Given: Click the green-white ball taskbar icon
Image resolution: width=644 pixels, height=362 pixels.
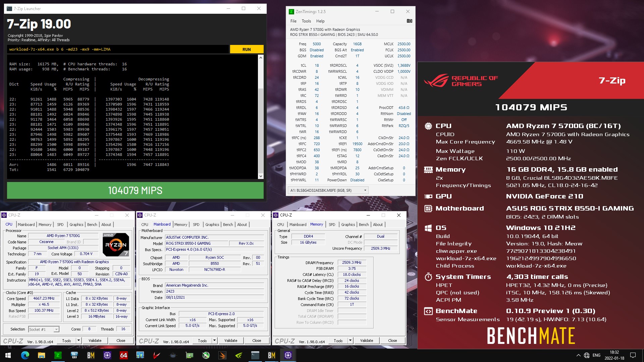Looking at the screenshot, I should (206, 355).
